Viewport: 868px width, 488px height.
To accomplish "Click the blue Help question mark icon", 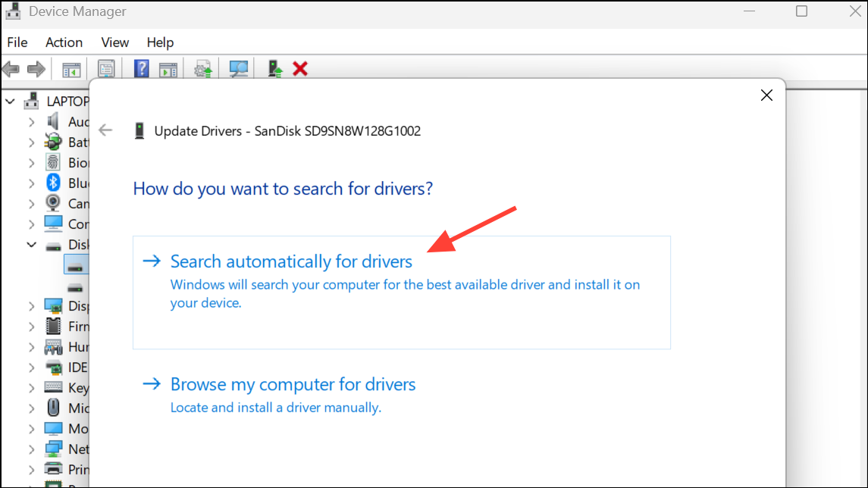I will coord(142,69).
